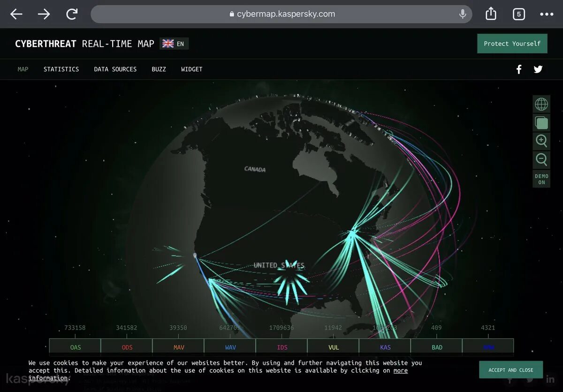Image resolution: width=563 pixels, height=392 pixels.
Task: Toggle the WAV detection type
Action: [230, 347]
